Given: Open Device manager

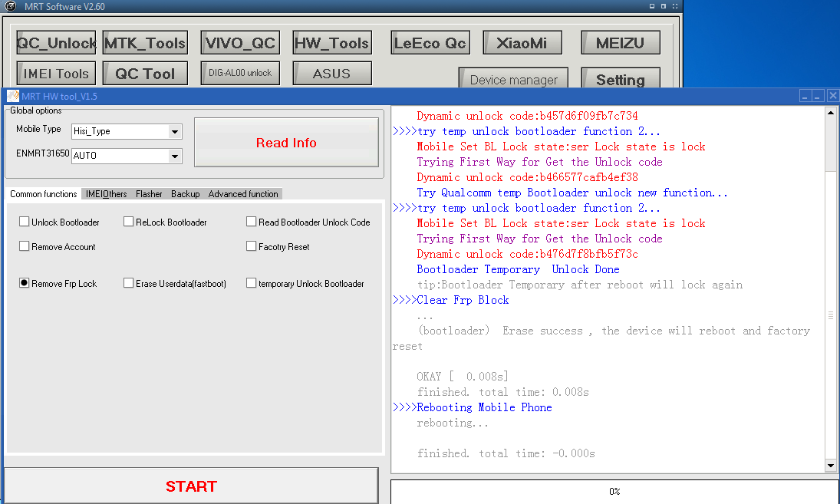Looking at the screenshot, I should tap(513, 78).
